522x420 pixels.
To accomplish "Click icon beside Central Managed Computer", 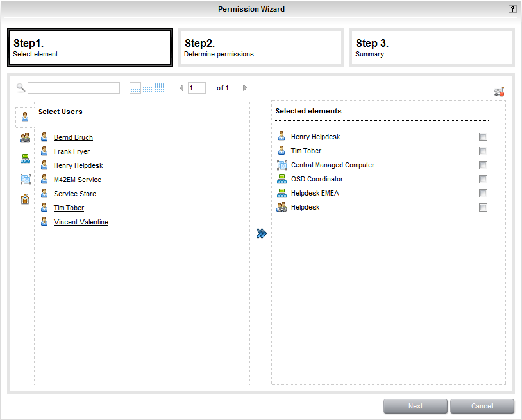I will [282, 165].
